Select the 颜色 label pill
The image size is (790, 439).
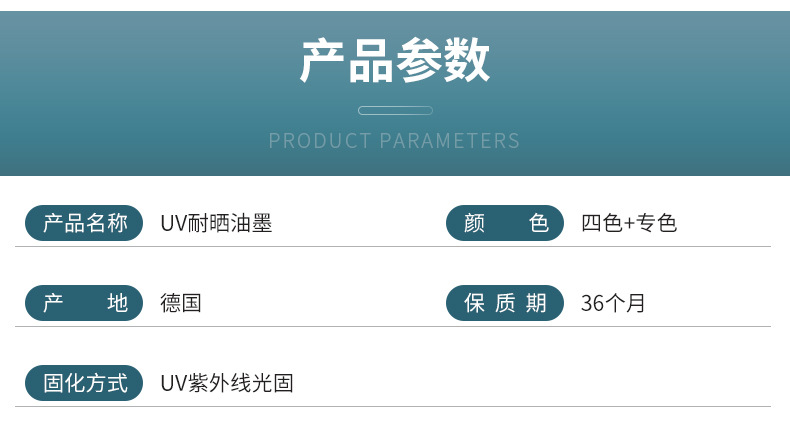[506, 223]
